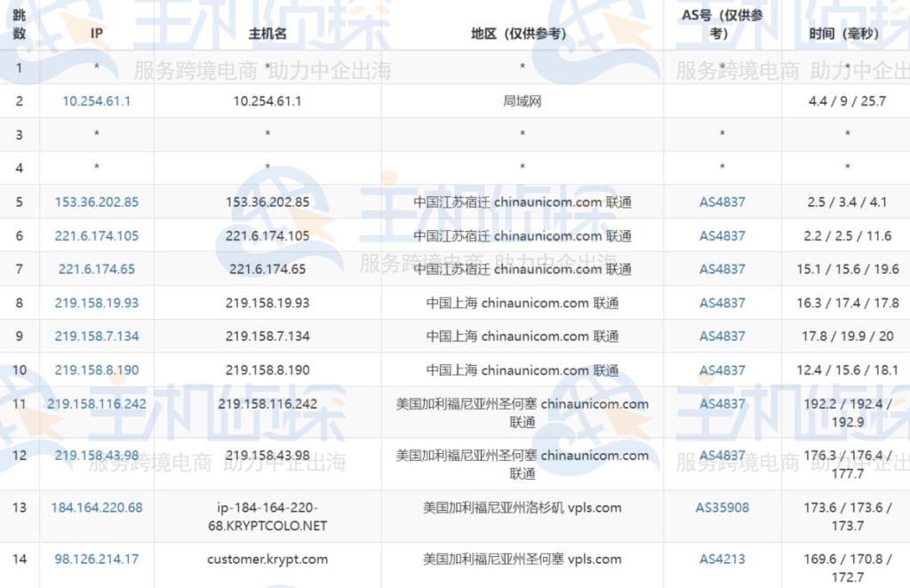Select the 时间（毫秒）column header

coord(846,34)
